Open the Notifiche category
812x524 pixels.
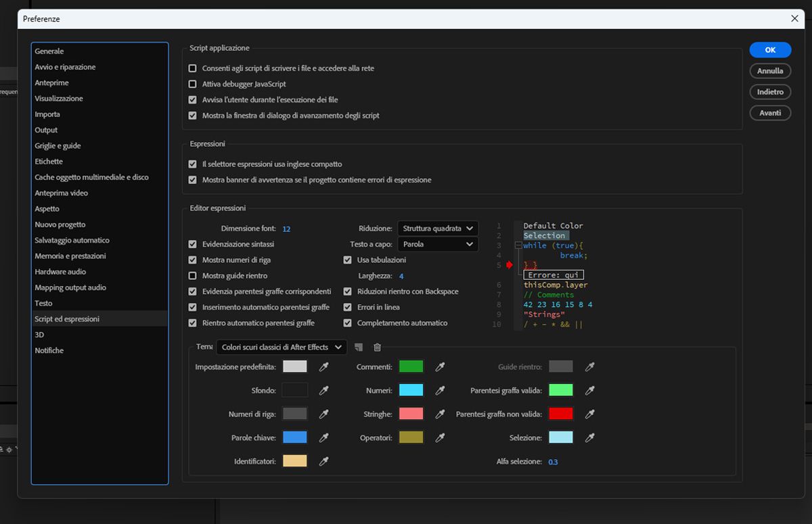[x=100, y=350]
